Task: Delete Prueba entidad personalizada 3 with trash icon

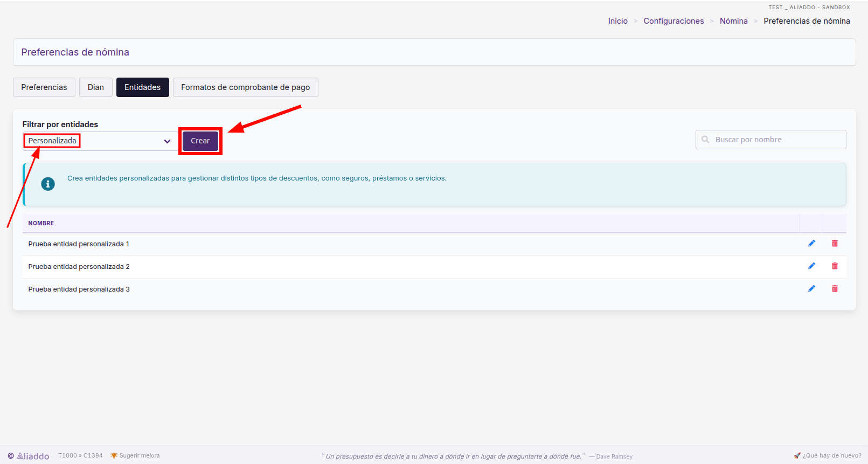Action: pyautogui.click(x=835, y=289)
